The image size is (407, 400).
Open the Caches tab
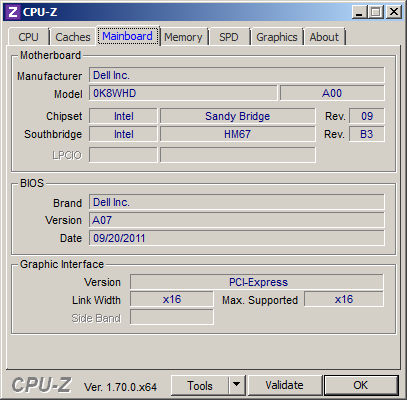pyautogui.click(x=73, y=37)
